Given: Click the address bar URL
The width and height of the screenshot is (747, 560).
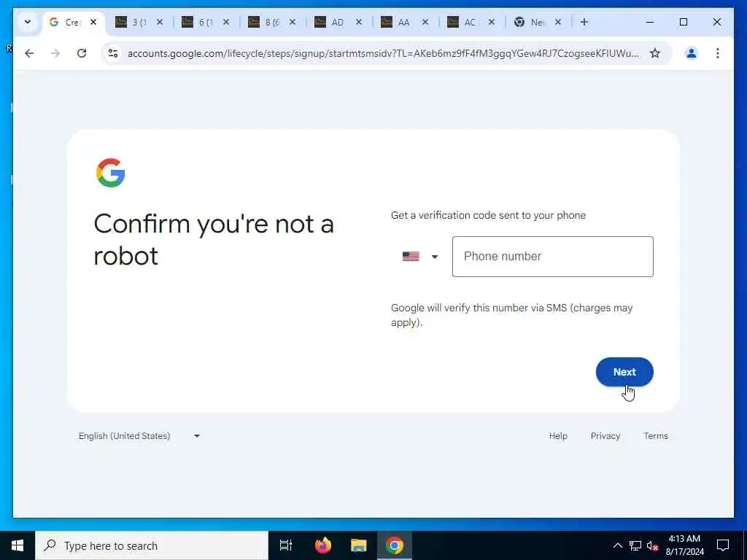Looking at the screenshot, I should point(383,53).
